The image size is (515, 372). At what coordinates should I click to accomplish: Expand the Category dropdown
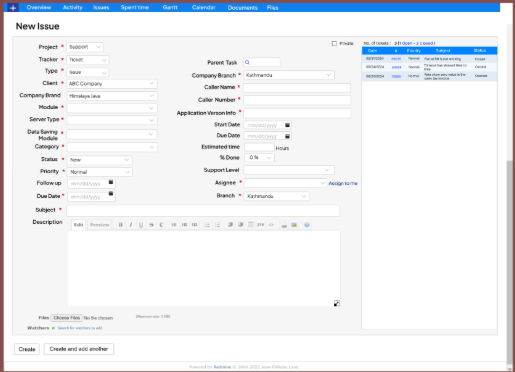point(112,147)
